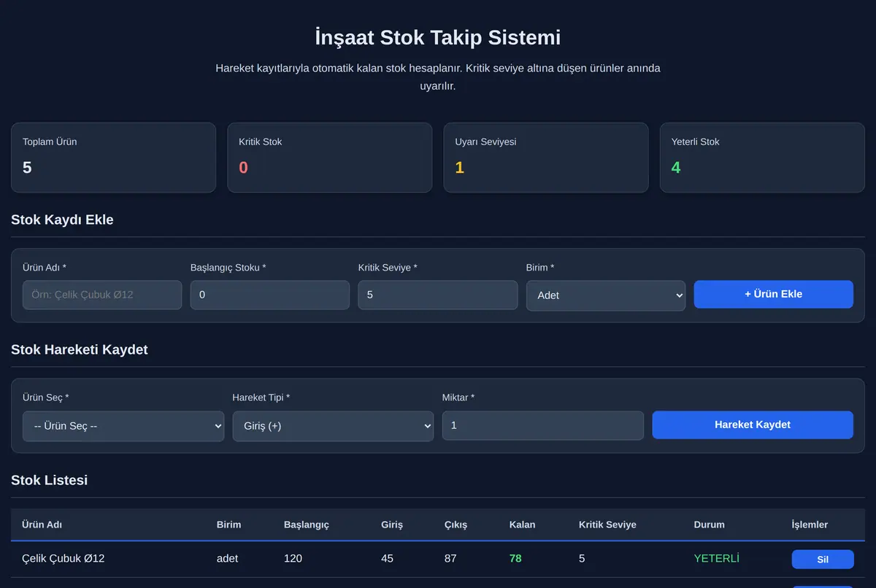The width and height of the screenshot is (876, 588).
Task: Click the adet unit cell in first row
Action: pos(228,559)
